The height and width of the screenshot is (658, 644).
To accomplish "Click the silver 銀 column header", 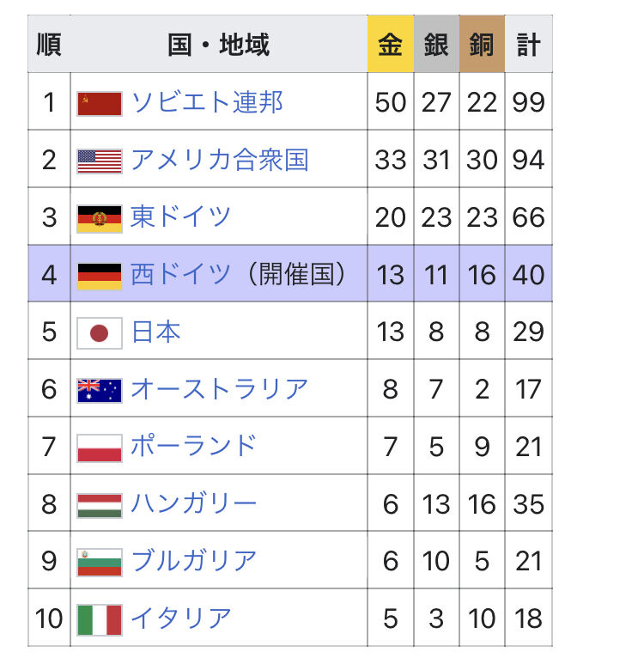I will (436, 45).
